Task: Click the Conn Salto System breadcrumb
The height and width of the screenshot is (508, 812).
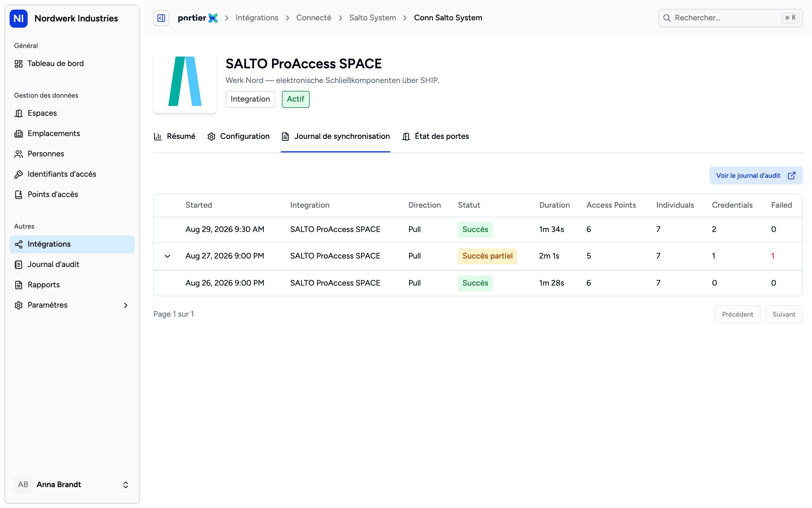Action: [448, 18]
